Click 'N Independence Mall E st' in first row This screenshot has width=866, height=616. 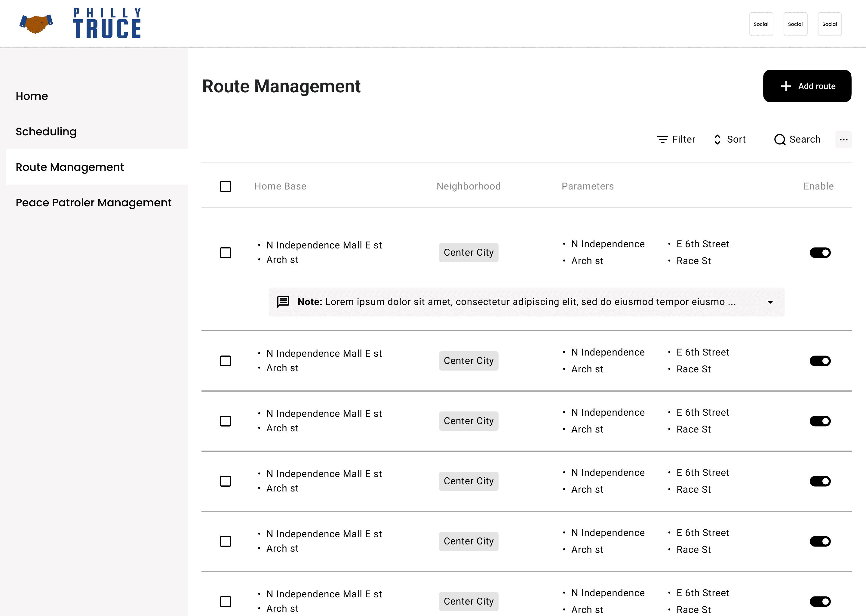(x=324, y=245)
